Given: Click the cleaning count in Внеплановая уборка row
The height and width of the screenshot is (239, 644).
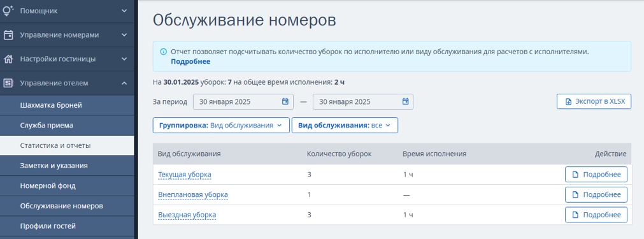Looking at the screenshot, I should coord(309,194).
